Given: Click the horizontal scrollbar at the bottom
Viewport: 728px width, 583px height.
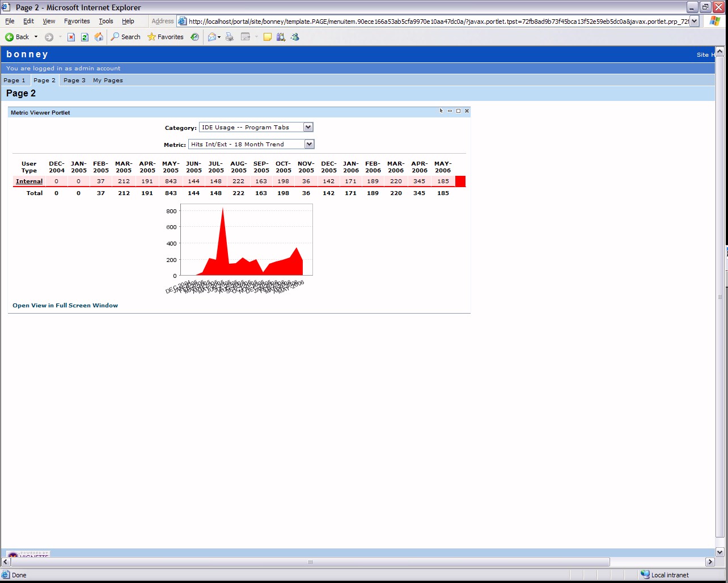Looking at the screenshot, I should [x=310, y=562].
